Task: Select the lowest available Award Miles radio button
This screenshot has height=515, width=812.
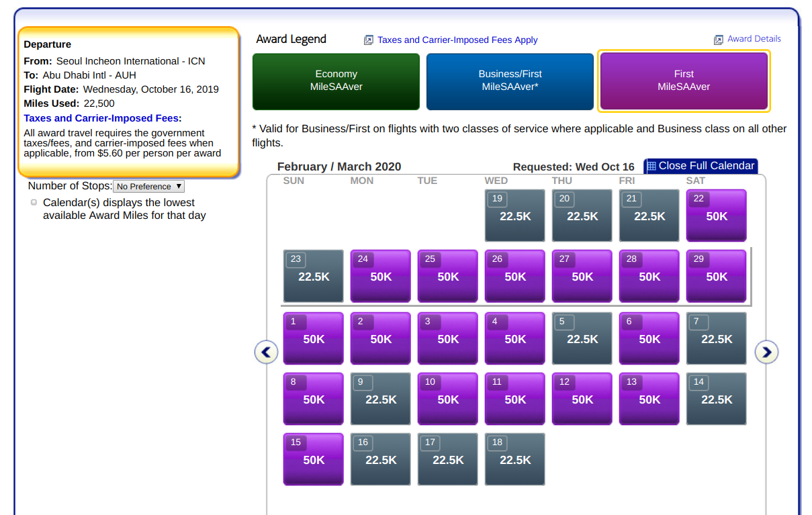Action: (34, 203)
